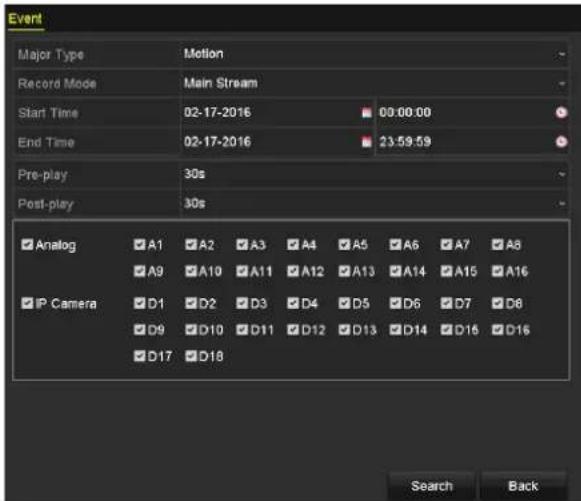Toggle the D4 checkbox

[293, 303]
